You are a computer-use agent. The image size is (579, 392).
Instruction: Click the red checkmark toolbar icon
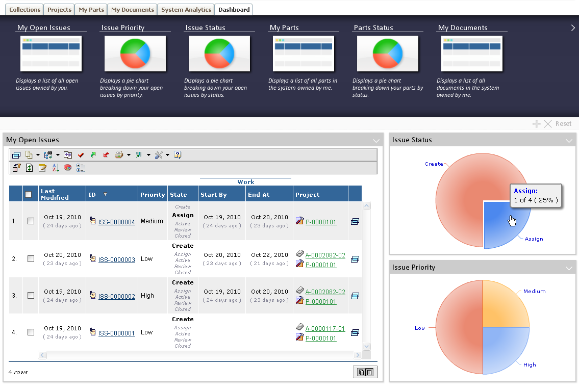point(81,155)
